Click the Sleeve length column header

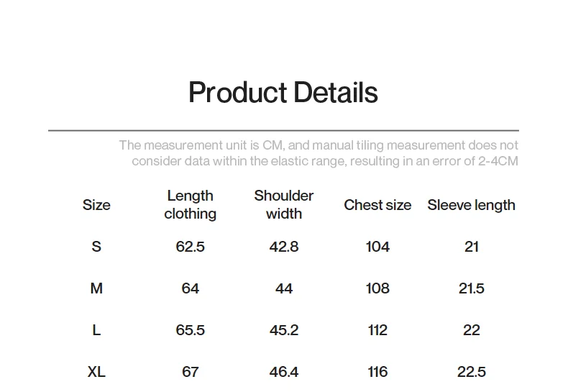tap(471, 205)
